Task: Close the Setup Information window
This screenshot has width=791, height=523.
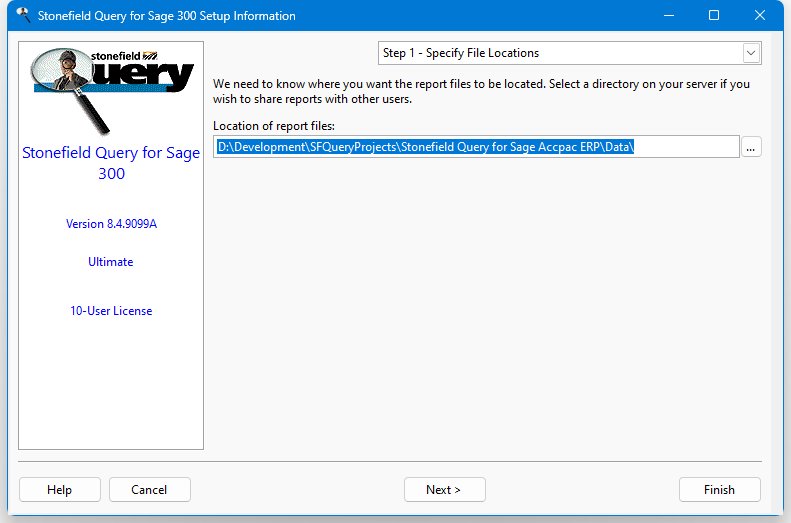Action: [x=760, y=15]
